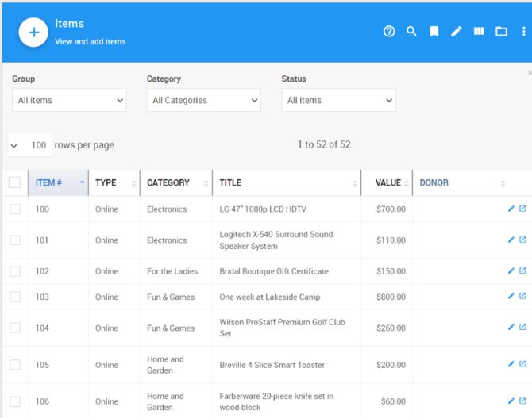
Task: Sort table by TITLE column
Action: (x=287, y=182)
